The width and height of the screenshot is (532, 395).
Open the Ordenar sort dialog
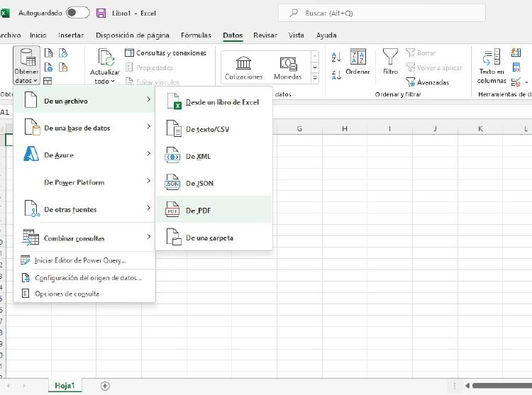point(358,62)
